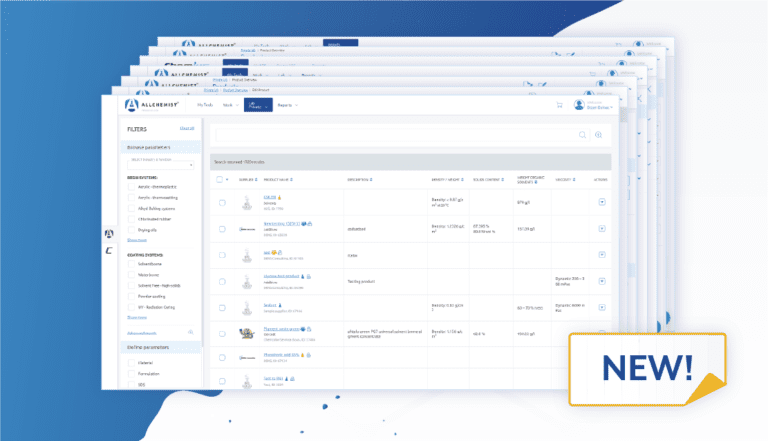Enable the Waterborne coating filter
Image resolution: width=768 pixels, height=441 pixels.
pos(131,275)
